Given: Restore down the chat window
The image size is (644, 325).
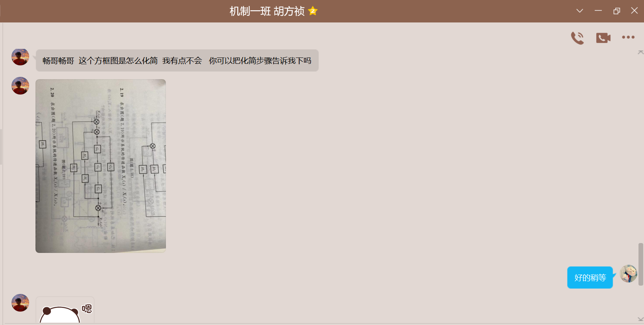Looking at the screenshot, I should click(x=616, y=11).
